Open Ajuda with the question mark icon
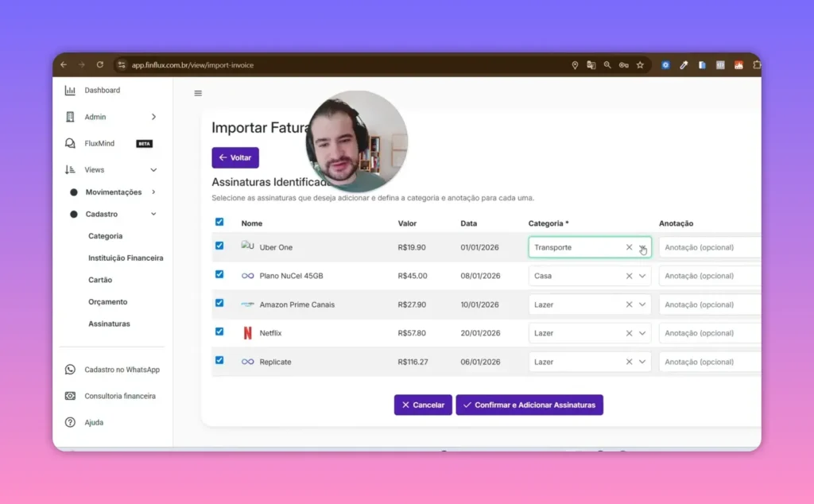This screenshot has width=814, height=504. 71,422
